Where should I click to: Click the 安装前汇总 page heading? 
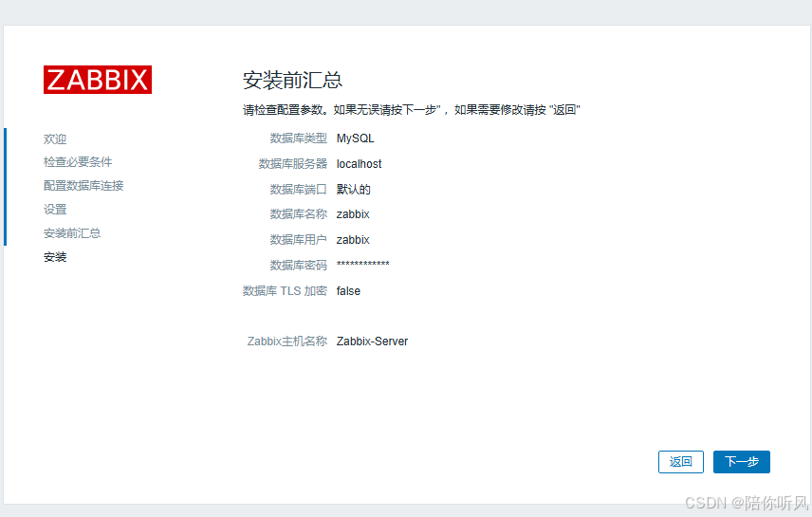pyautogui.click(x=292, y=81)
